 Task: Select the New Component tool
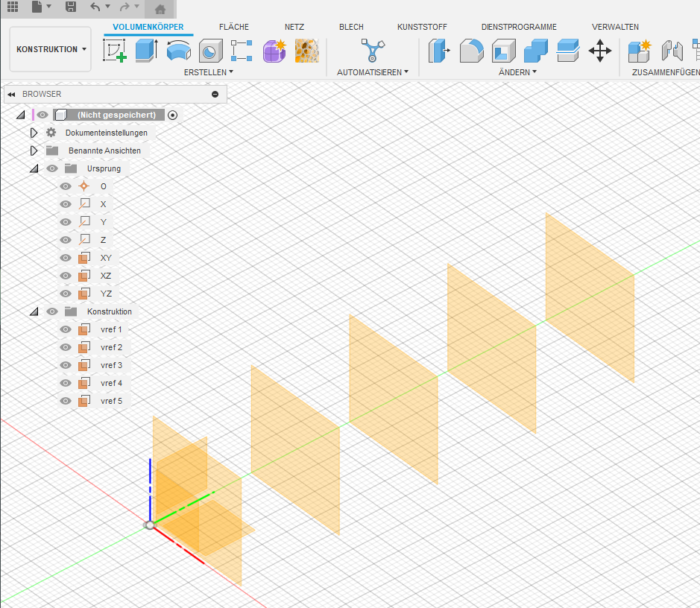(x=640, y=50)
